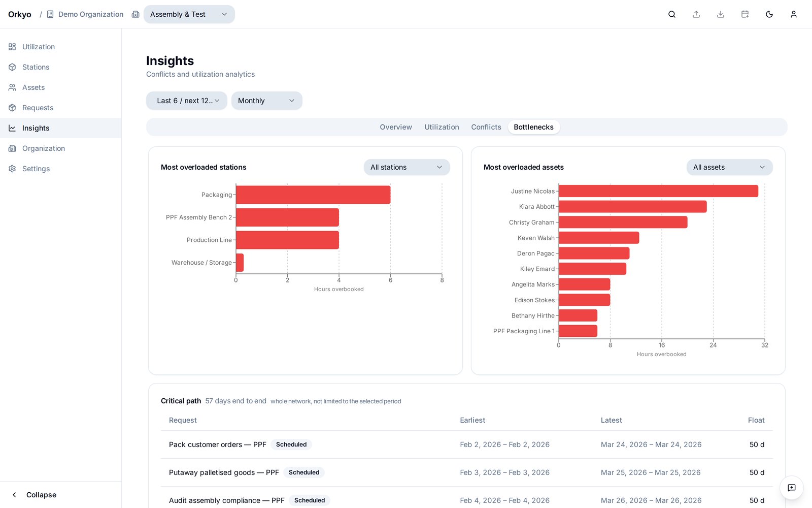Click the earliest date "Feb 4, 2026 – Feb 4, 2026"
The width and height of the screenshot is (812, 508).
(505, 500)
